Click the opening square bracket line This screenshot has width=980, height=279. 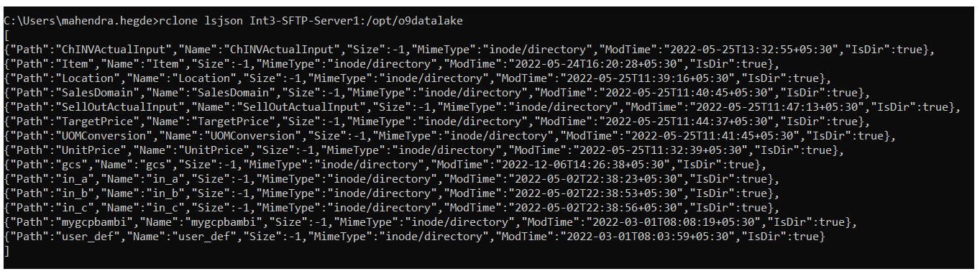click(x=6, y=35)
